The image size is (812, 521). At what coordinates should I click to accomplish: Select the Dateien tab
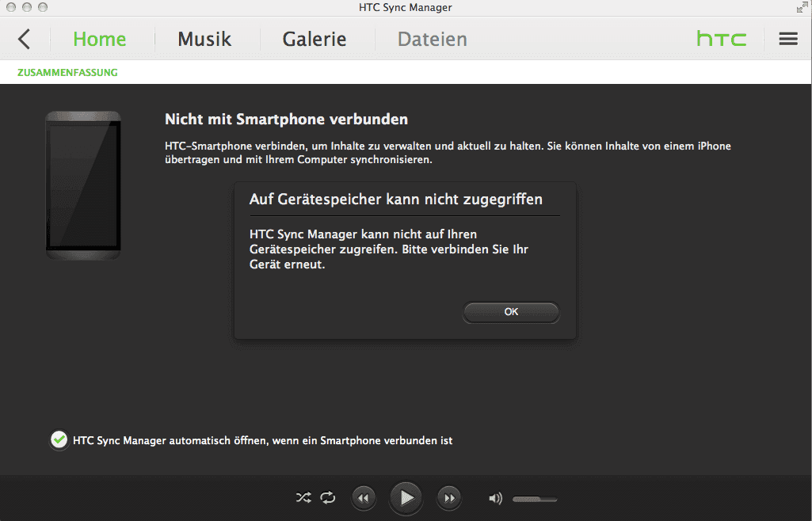pos(433,40)
